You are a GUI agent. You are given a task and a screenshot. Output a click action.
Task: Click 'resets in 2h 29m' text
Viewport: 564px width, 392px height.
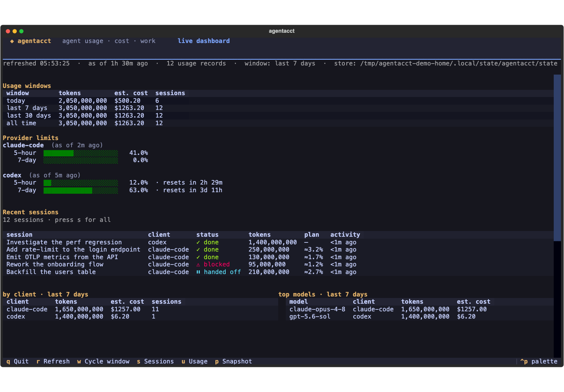[193, 183]
